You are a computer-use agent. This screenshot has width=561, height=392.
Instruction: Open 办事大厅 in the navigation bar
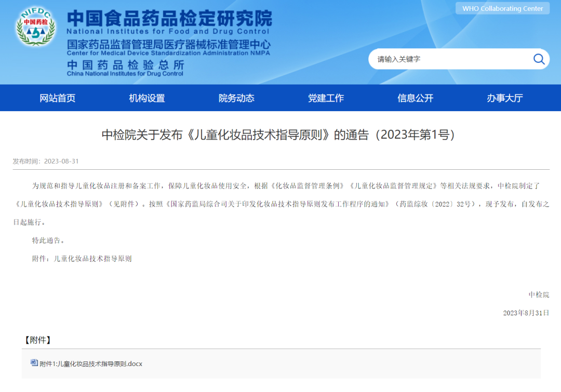[x=504, y=98]
